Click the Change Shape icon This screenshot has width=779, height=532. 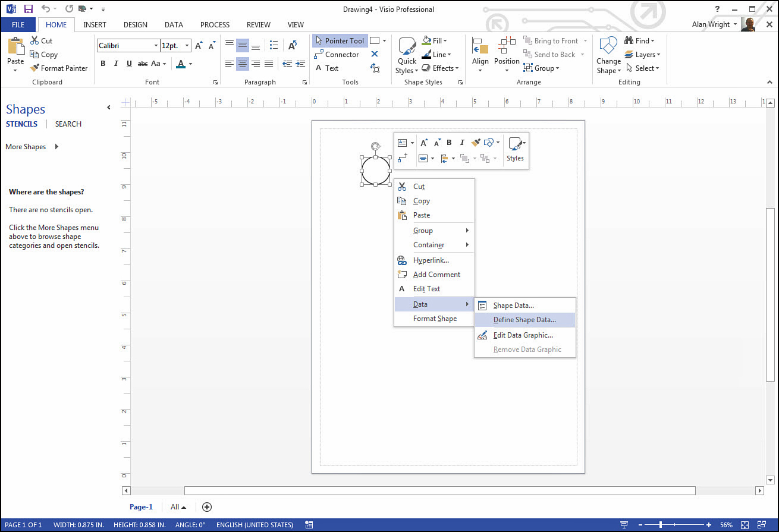point(608,46)
